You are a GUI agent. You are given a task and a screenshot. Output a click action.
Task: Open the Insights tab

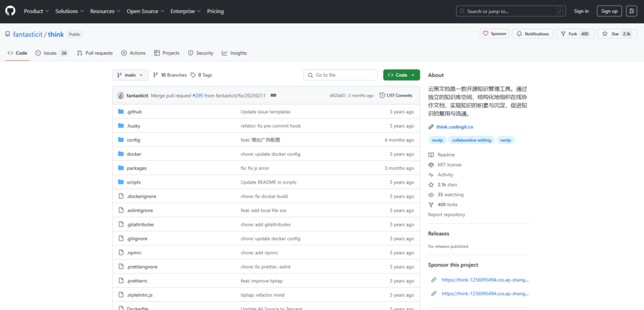(x=234, y=53)
